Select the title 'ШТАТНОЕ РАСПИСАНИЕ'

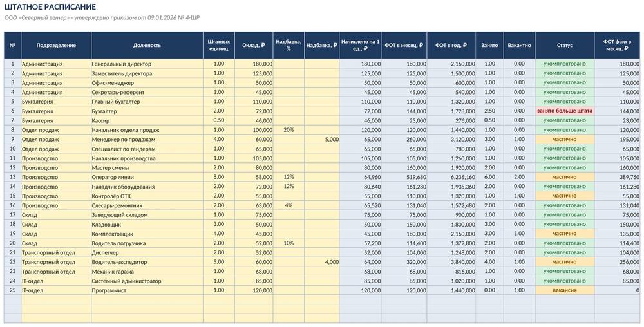point(50,7)
